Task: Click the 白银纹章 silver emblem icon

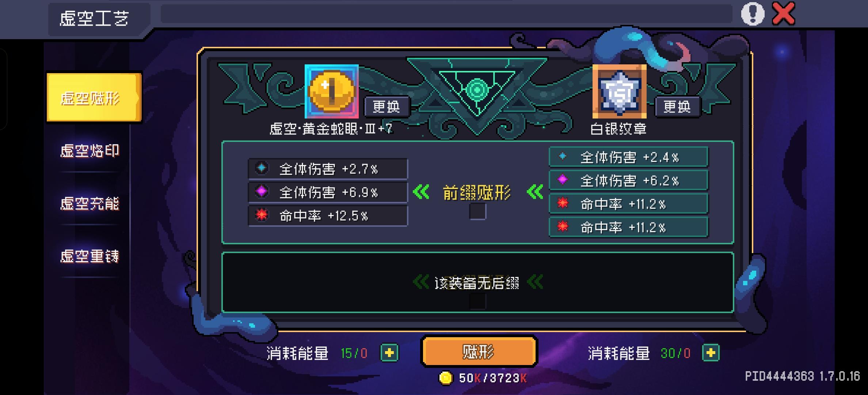Action: [619, 91]
